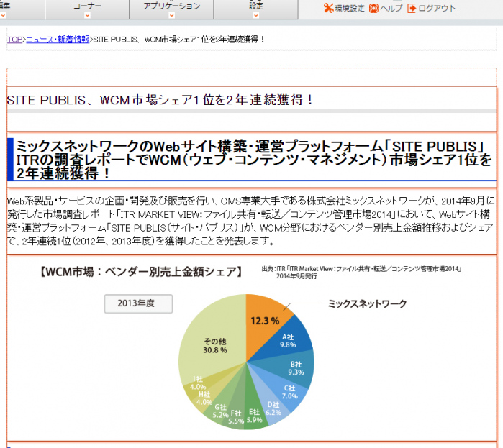Select the body paragraph starting Web系製品

[x=252, y=221]
